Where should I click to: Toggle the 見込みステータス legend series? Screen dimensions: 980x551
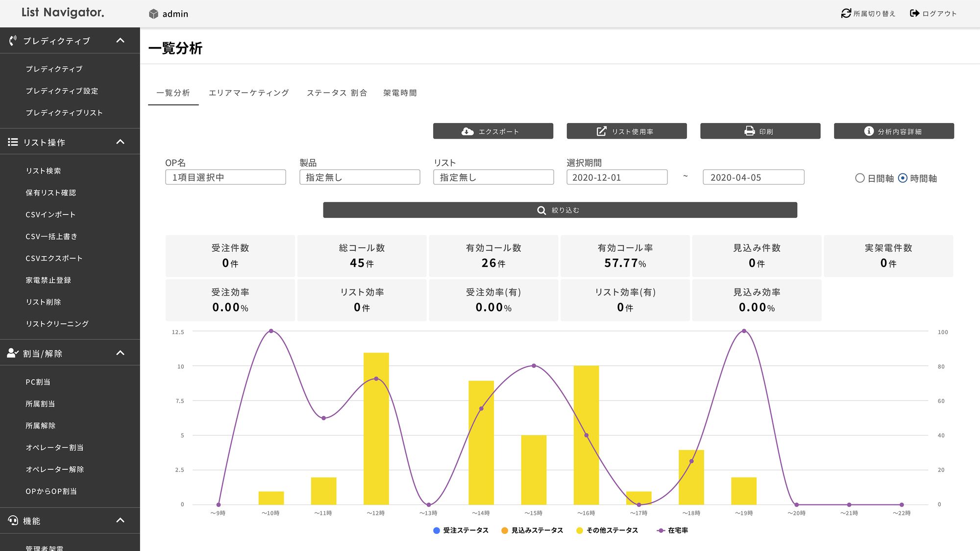[532, 530]
